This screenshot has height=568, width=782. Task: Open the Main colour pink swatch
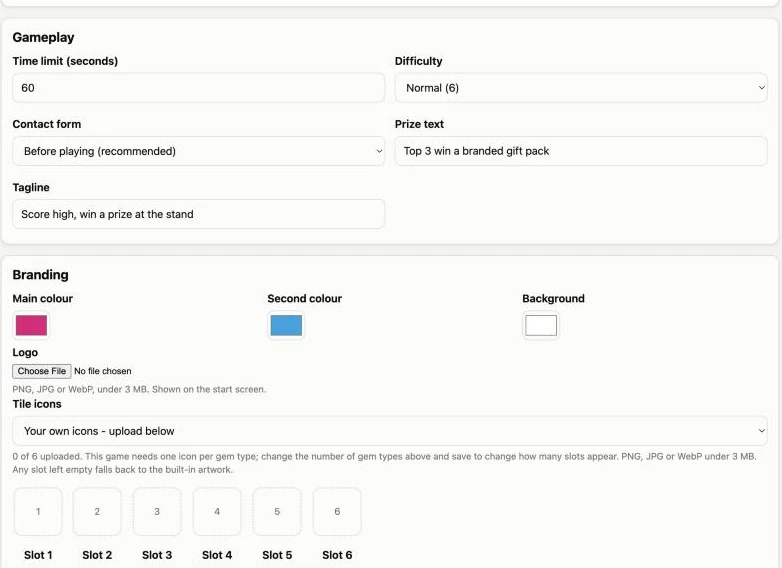tap(31, 325)
